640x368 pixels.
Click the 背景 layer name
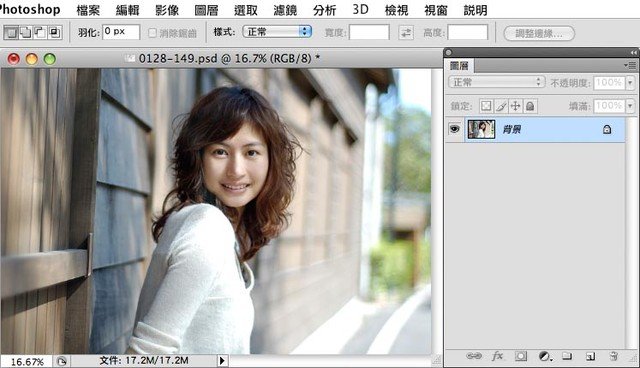[511, 130]
